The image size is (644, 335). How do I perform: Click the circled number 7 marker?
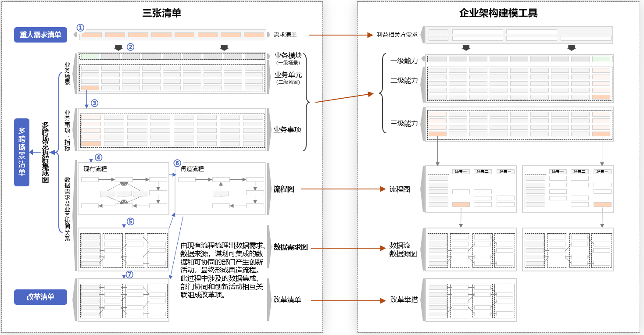[x=129, y=274]
